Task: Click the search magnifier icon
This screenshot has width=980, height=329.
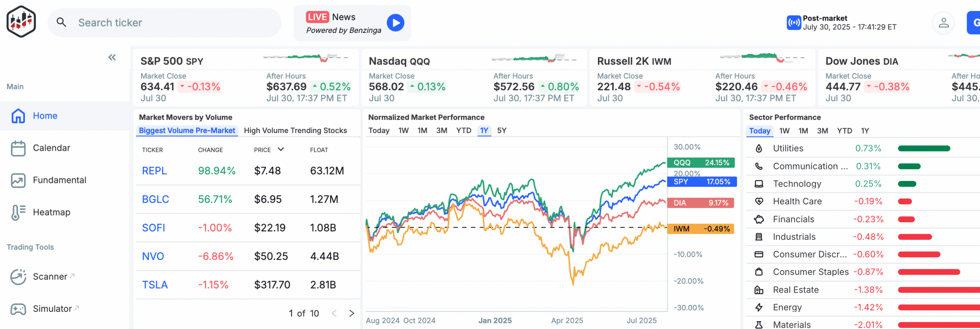Action: [x=61, y=23]
